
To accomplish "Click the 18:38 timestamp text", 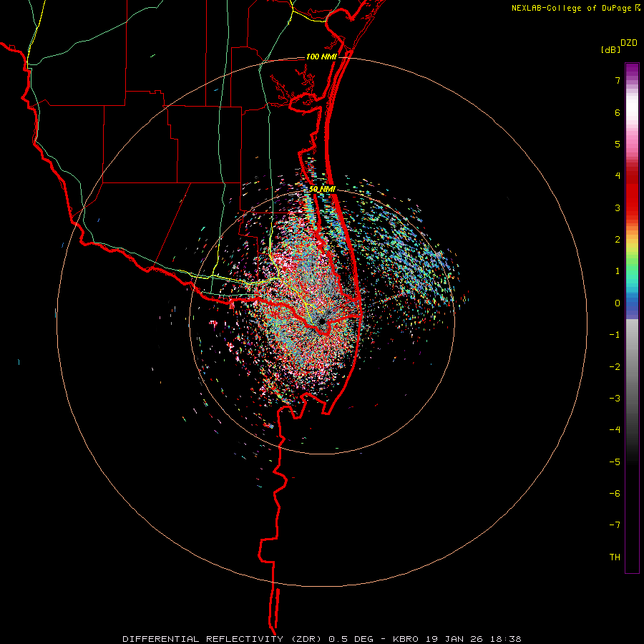I will [x=506, y=639].
